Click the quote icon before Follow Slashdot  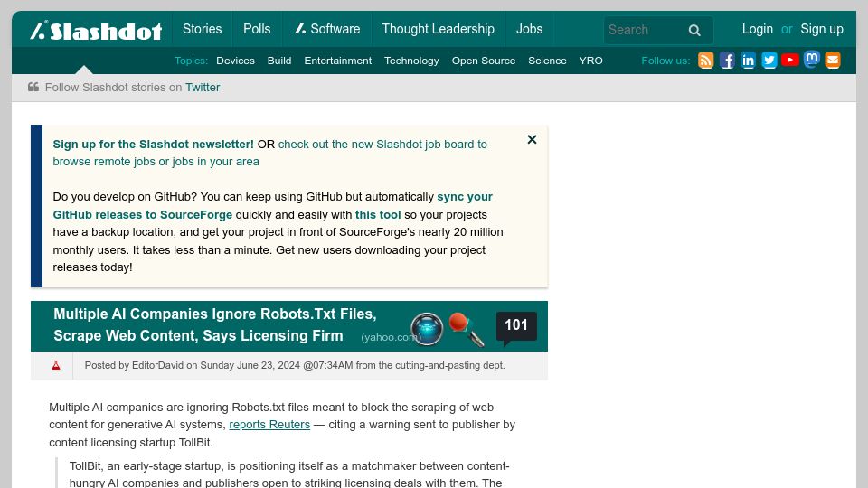click(33, 87)
